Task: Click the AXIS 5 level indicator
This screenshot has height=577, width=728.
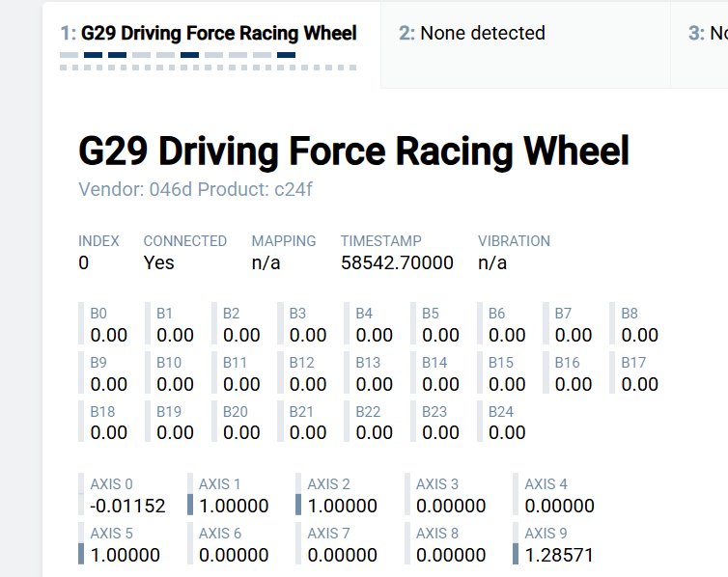Action: pyautogui.click(x=82, y=553)
